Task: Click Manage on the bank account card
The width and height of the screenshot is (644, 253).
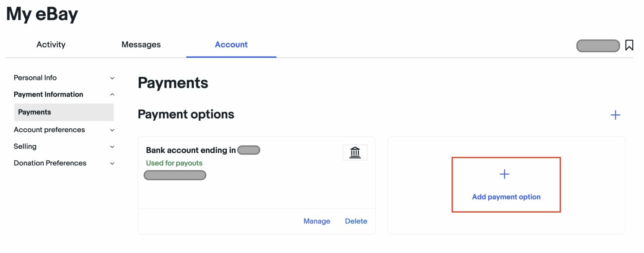Action: tap(317, 221)
